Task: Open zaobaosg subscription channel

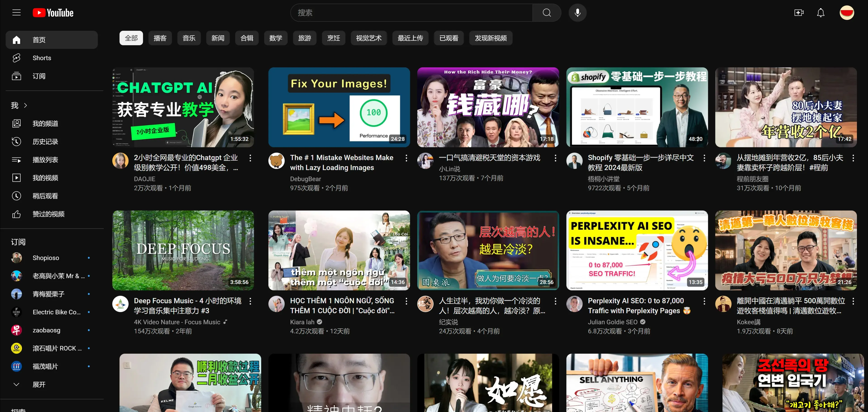Action: tap(52, 330)
